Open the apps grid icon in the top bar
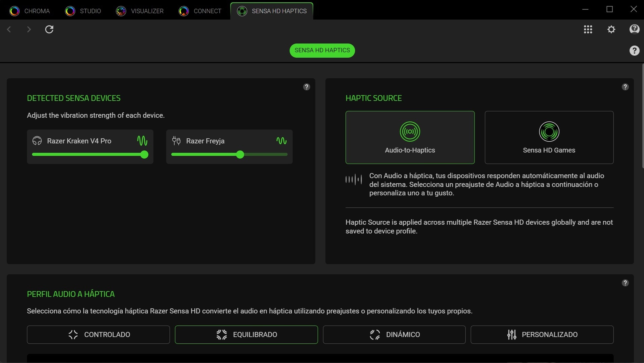Viewport: 644px width, 363px height. (588, 29)
